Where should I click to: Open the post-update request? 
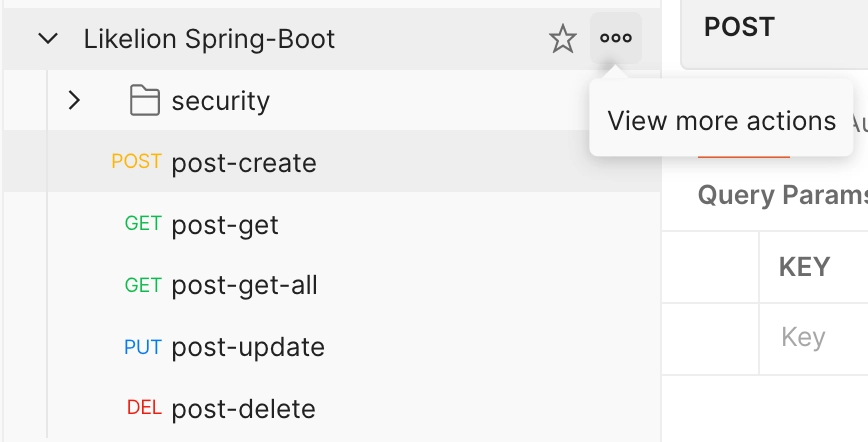click(248, 347)
